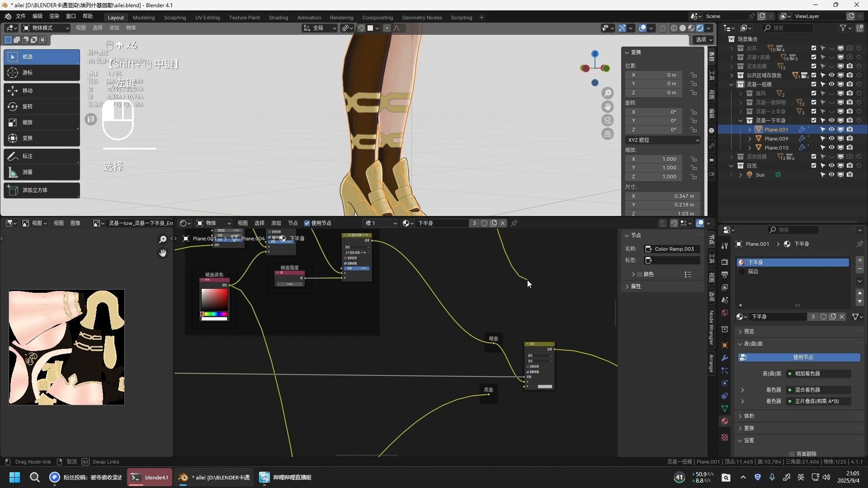Activate the Move (移动) tool

pos(42,91)
